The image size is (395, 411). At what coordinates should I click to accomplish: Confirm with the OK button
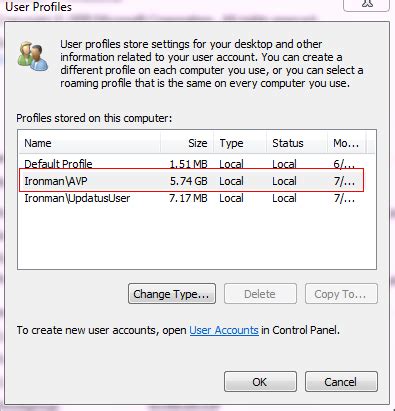pyautogui.click(x=260, y=382)
